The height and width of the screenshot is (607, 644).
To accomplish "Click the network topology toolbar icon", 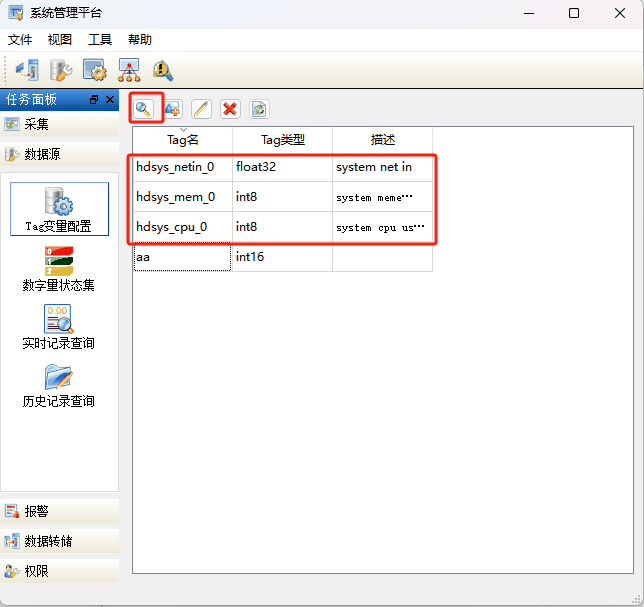I will 129,70.
